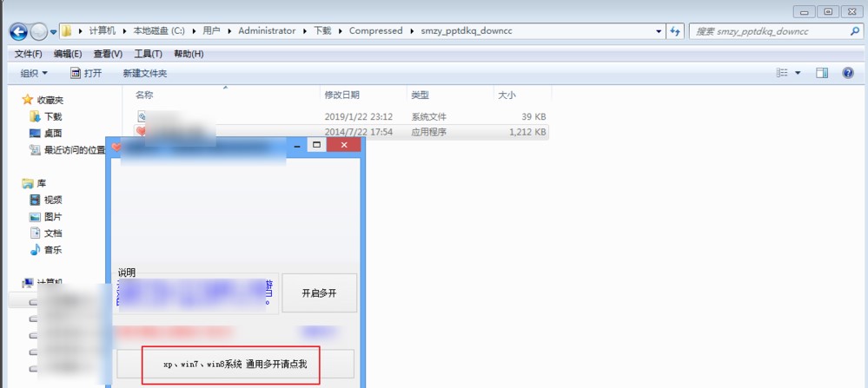Screen dimensions: 868x388
Task: Click the 库 libraries item in sidebar
Action: 35,183
